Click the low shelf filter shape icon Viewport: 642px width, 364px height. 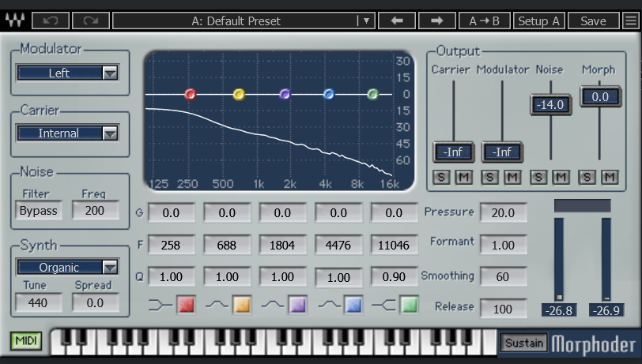[160, 305]
